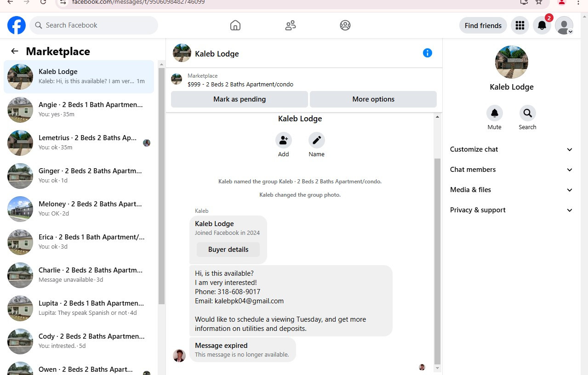The width and height of the screenshot is (588, 375).
Task: Click More options button
Action: tap(373, 99)
